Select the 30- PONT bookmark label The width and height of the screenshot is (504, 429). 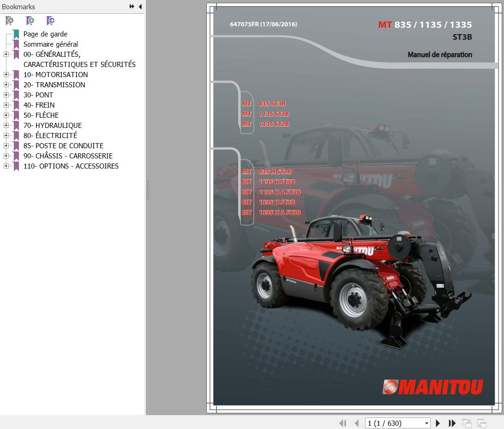(38, 95)
